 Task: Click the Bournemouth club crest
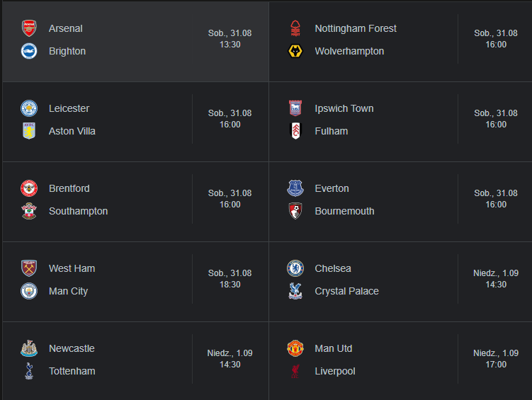tap(295, 211)
